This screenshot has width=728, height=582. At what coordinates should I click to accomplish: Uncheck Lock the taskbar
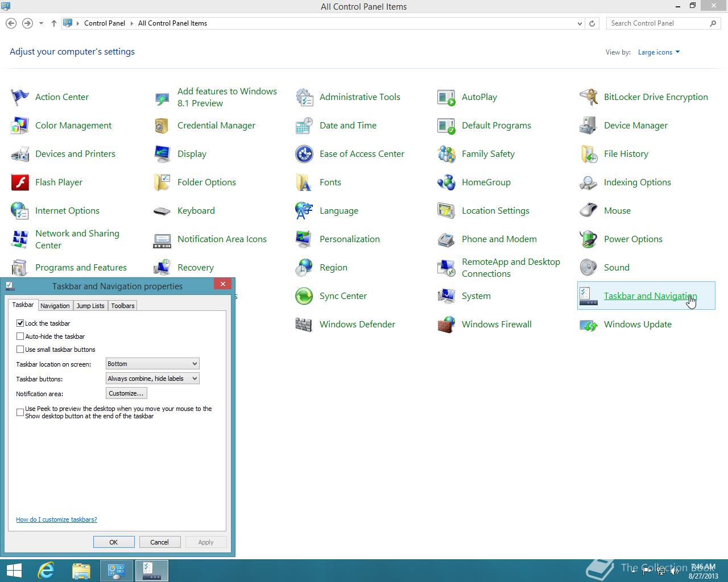[20, 323]
